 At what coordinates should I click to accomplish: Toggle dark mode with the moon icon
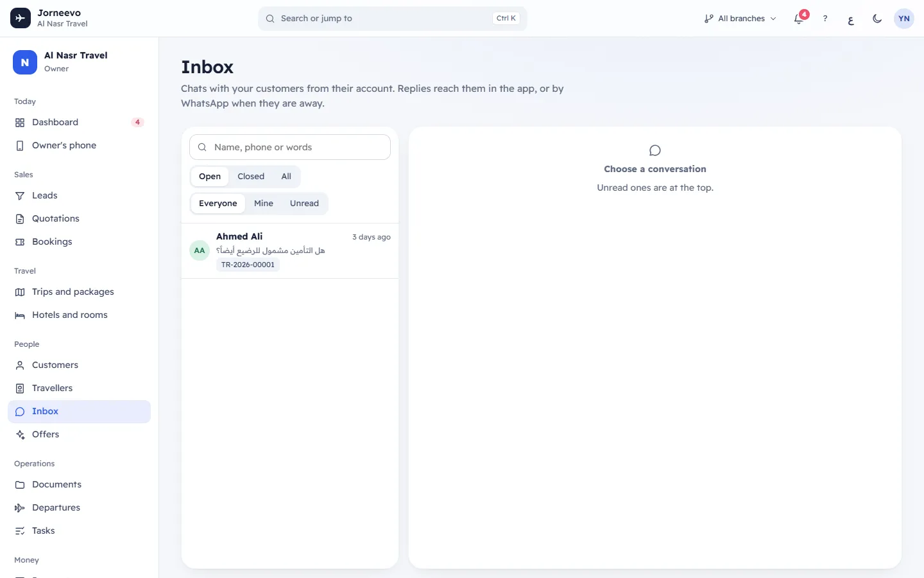(x=877, y=19)
